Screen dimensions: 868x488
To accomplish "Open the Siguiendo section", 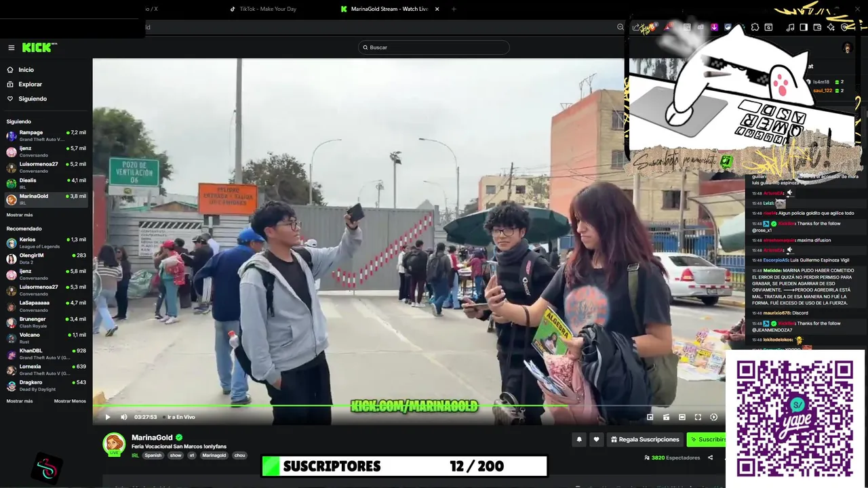I will click(33, 98).
